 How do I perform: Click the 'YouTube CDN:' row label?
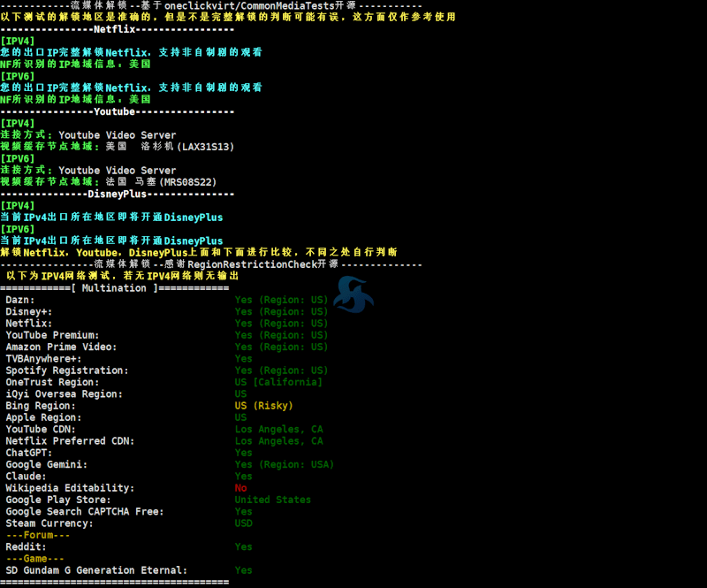(41, 429)
